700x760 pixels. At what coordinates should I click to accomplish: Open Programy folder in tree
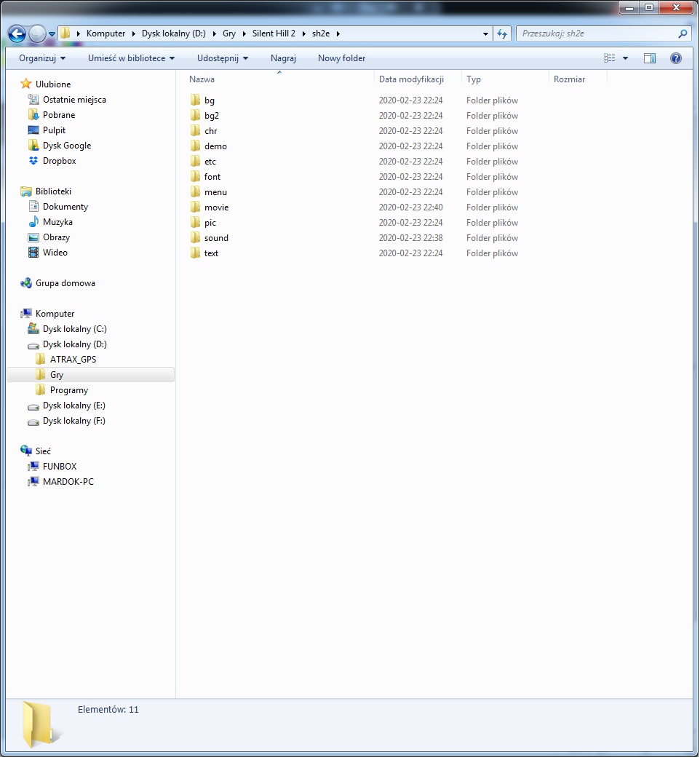point(69,390)
